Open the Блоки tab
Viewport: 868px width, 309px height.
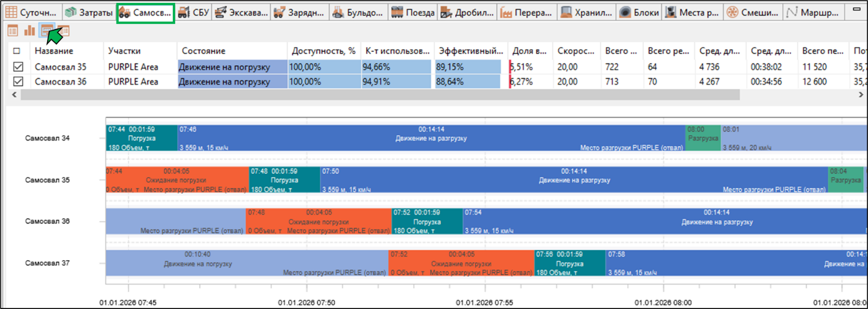[x=640, y=13]
